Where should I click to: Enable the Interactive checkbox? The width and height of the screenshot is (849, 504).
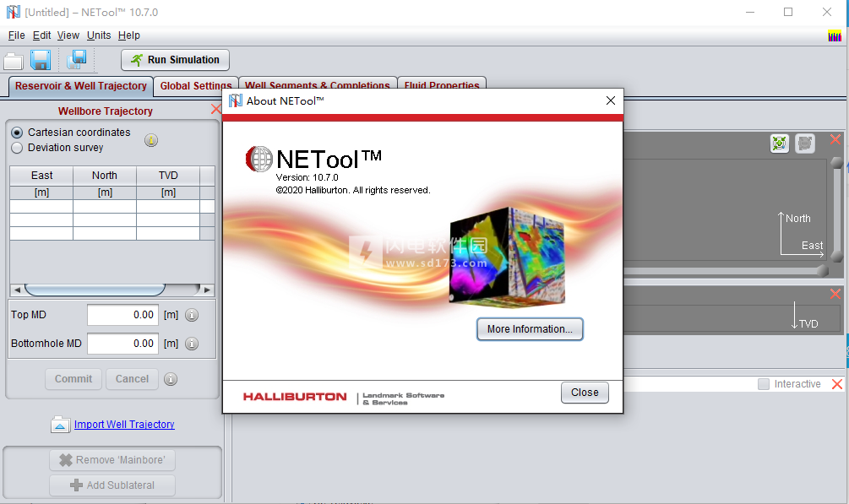tap(764, 384)
